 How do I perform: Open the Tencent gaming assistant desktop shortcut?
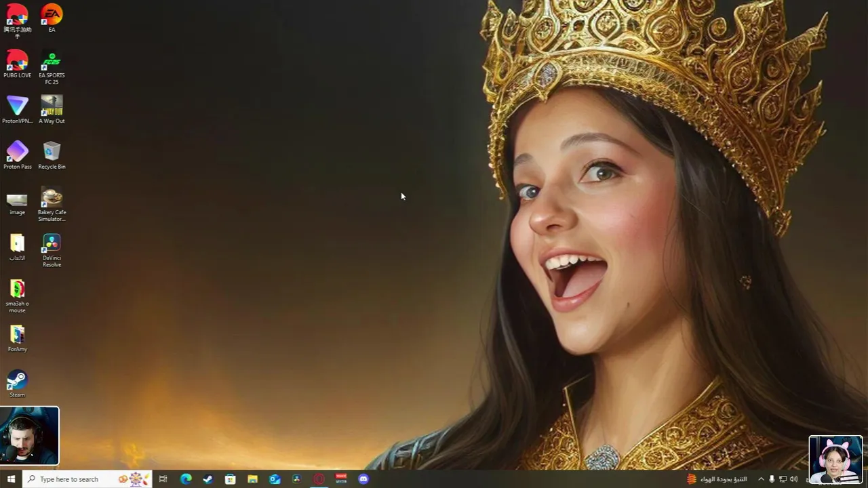pyautogui.click(x=17, y=21)
